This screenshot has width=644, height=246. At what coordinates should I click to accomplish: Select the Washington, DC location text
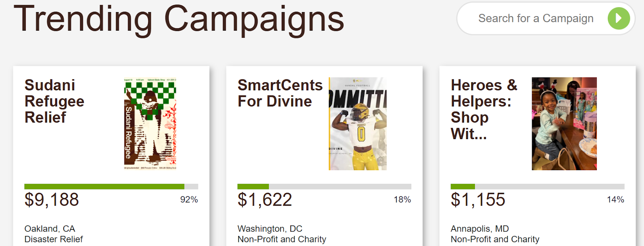coord(270,229)
